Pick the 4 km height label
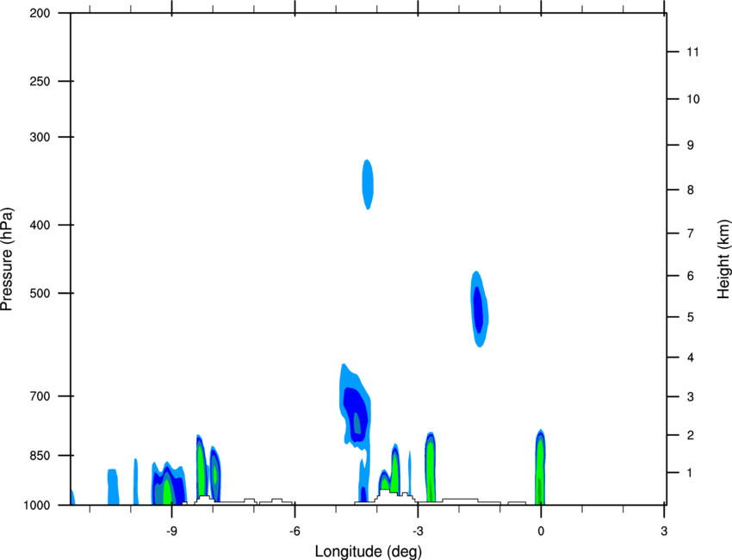 [690, 358]
